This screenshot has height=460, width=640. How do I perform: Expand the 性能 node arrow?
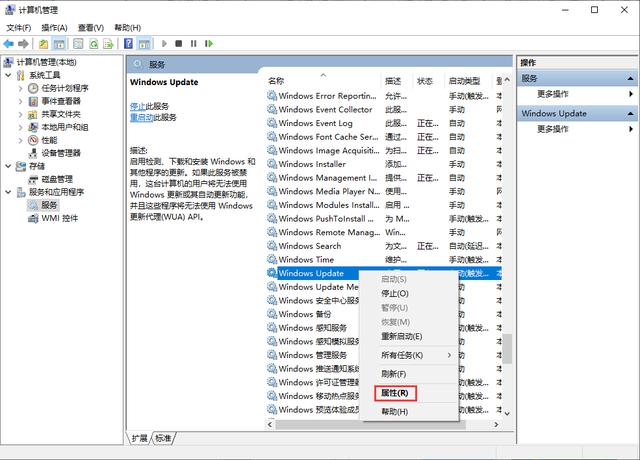click(x=20, y=140)
